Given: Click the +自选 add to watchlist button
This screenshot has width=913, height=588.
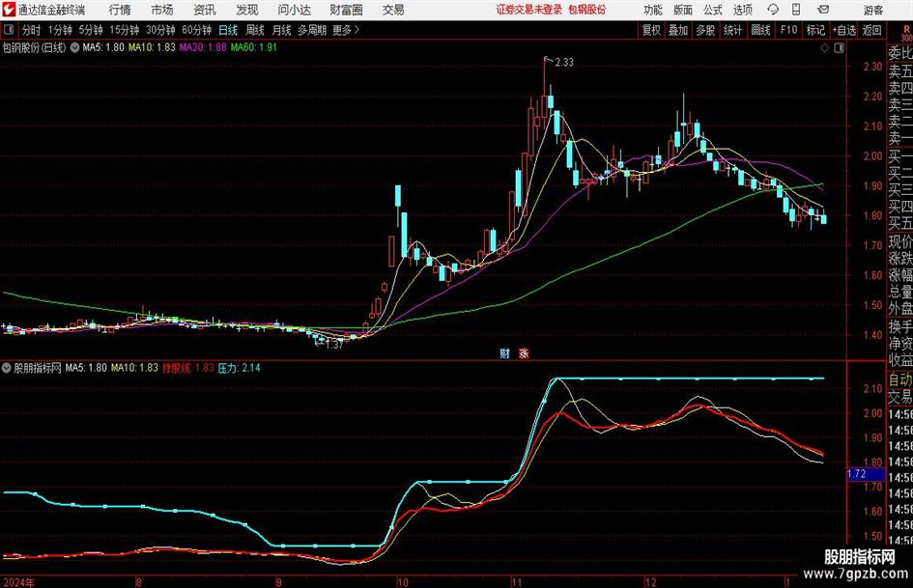Looking at the screenshot, I should coord(844,30).
